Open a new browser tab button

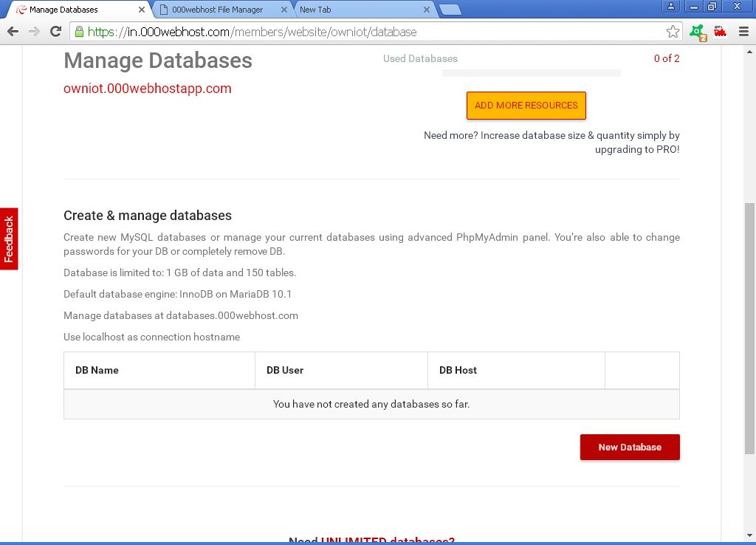451,10
